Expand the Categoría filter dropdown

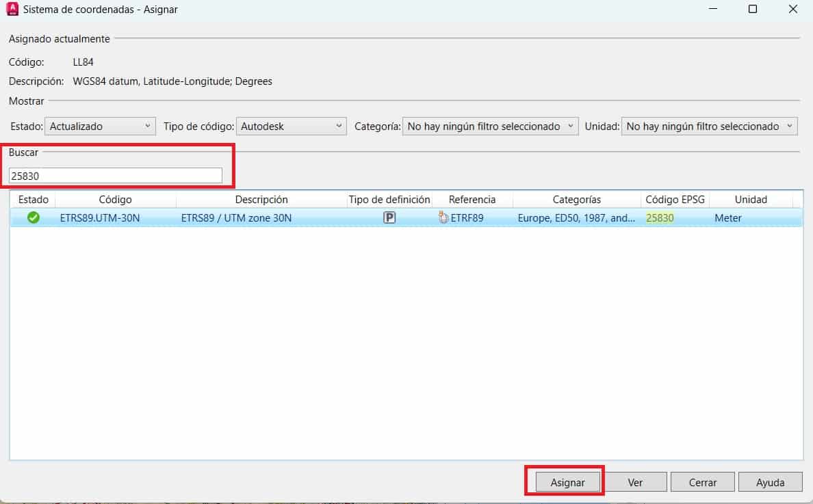(491, 127)
